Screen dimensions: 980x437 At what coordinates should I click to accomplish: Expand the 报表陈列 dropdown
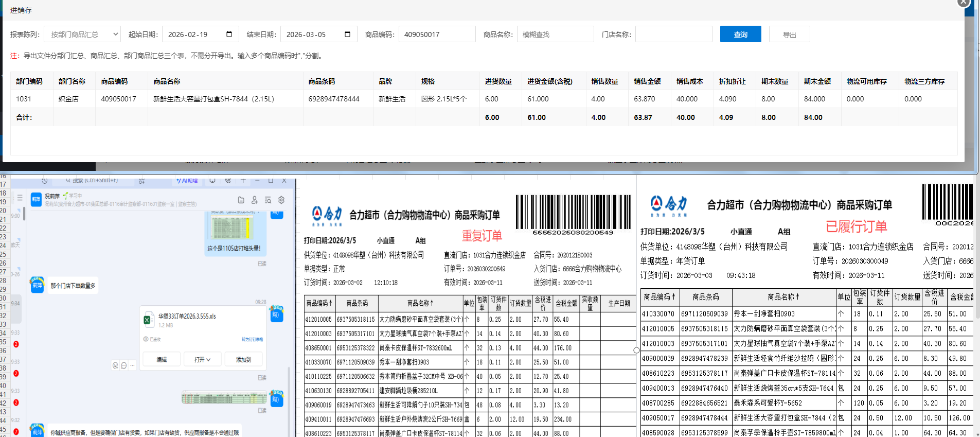(x=82, y=34)
